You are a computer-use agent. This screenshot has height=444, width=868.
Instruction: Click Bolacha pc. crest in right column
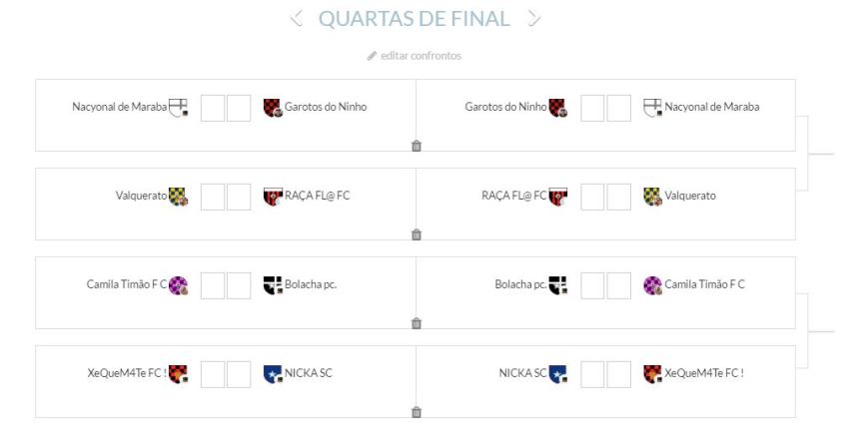point(557,284)
